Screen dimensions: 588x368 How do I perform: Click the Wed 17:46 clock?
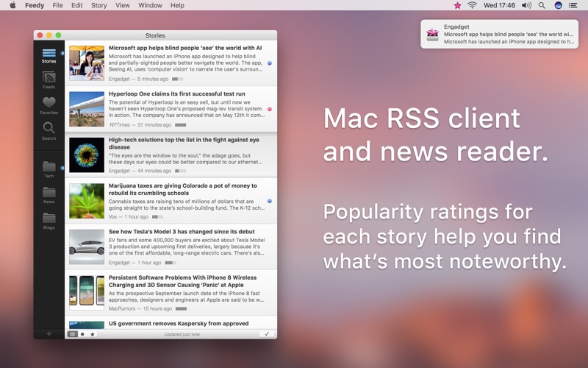point(499,5)
